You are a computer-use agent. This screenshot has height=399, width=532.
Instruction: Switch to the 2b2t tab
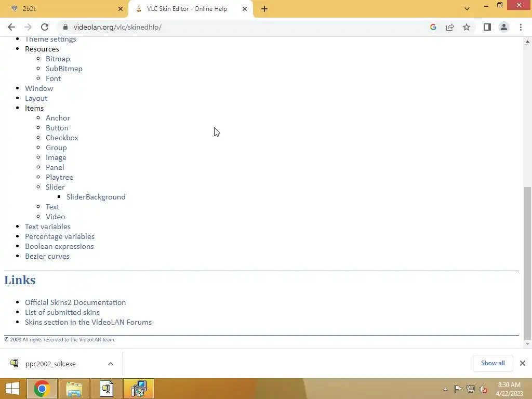pyautogui.click(x=64, y=9)
